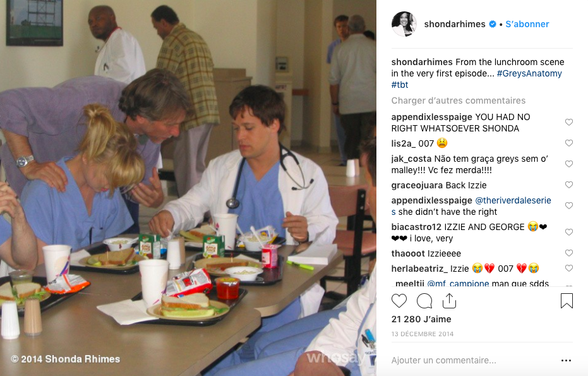Image resolution: width=588 pixels, height=376 pixels.
Task: Like the post with heart icon
Action: pos(399,301)
